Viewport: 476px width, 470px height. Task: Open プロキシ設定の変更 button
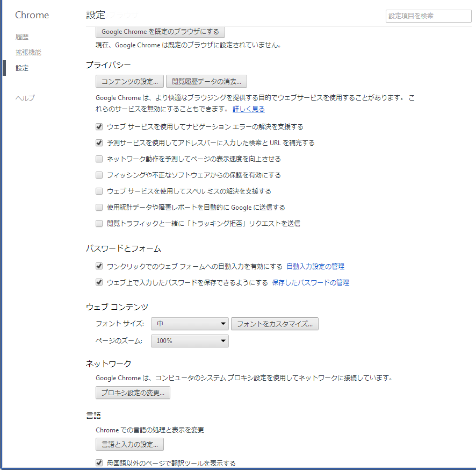click(133, 393)
